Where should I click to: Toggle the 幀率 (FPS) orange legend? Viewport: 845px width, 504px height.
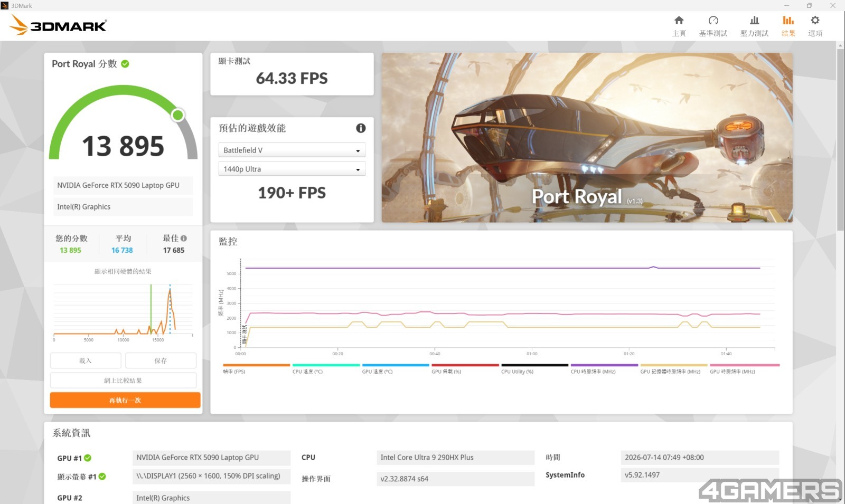256,368
